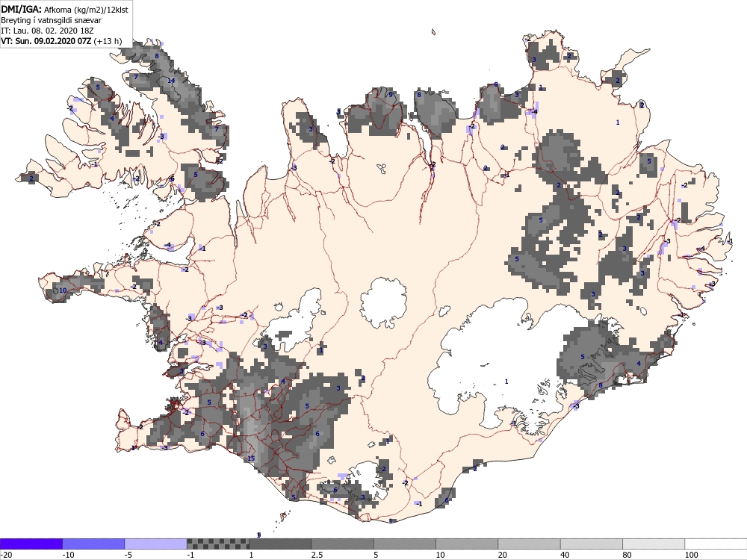Click the "-5" legend scale label

click(128, 555)
